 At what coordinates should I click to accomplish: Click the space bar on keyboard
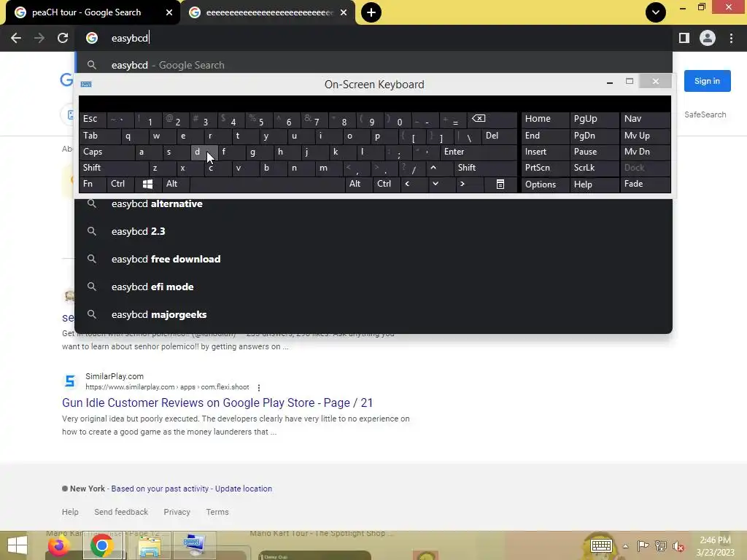point(267,184)
